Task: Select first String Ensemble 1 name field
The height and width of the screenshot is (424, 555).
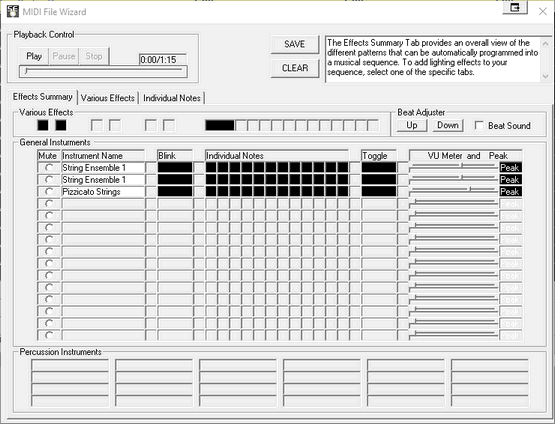Action: (103, 168)
